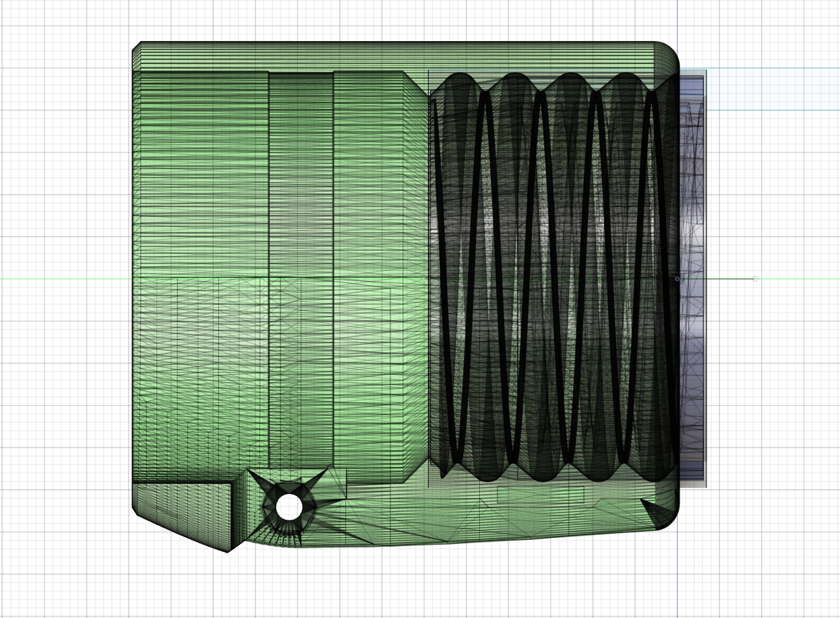Select the small circle endpoint right of model
This screenshot has width=840, height=618.
(x=755, y=279)
